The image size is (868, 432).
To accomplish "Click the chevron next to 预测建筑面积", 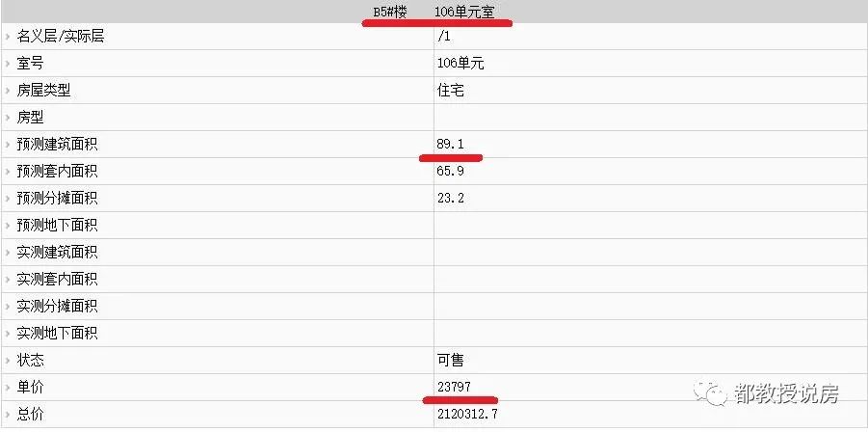I will pos(8,145).
